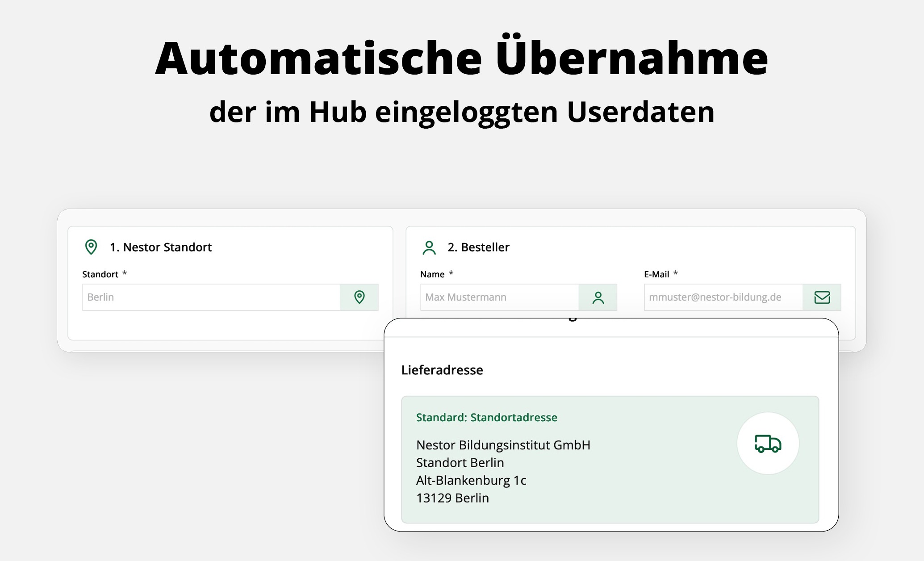Click the user icon beside '2. Besteller'
The width and height of the screenshot is (924, 561).
[429, 247]
